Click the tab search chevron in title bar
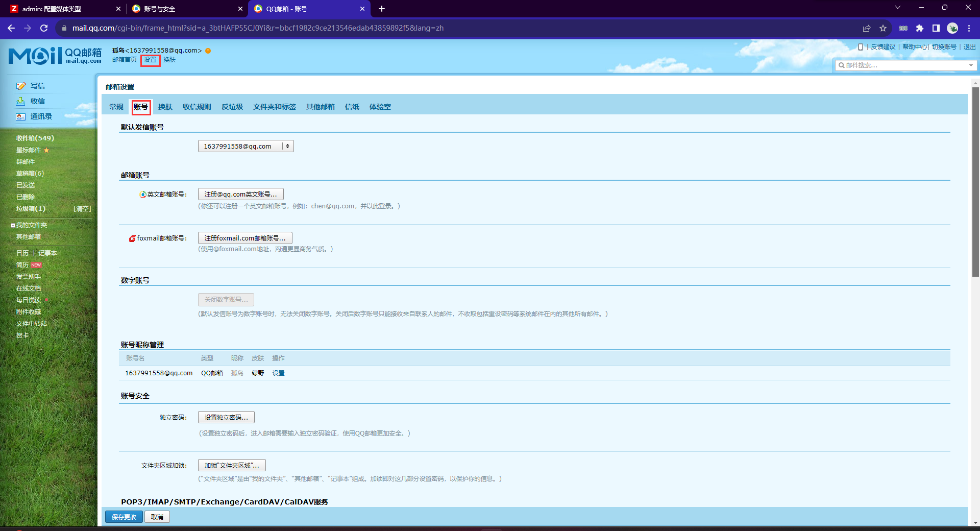980x531 pixels. [898, 7]
